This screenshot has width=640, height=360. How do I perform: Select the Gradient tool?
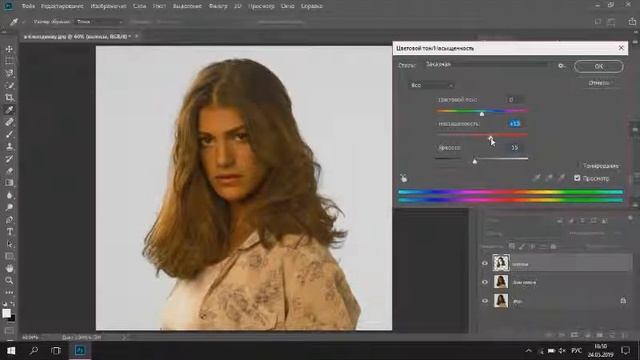[9, 183]
